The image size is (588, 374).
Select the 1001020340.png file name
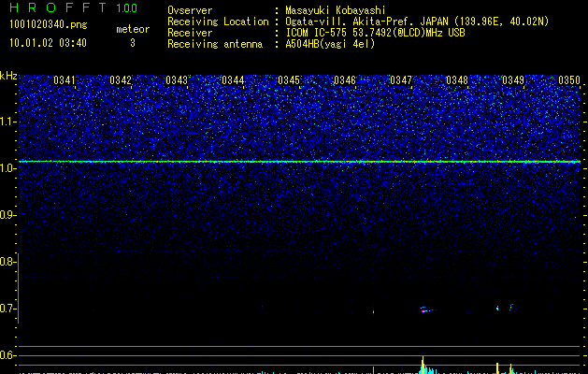pyautogui.click(x=49, y=24)
